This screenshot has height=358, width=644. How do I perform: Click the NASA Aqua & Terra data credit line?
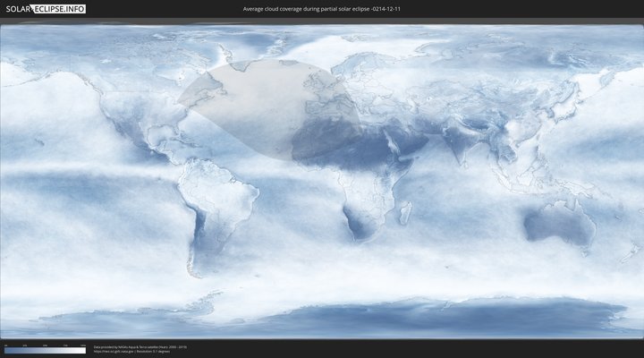tap(140, 346)
